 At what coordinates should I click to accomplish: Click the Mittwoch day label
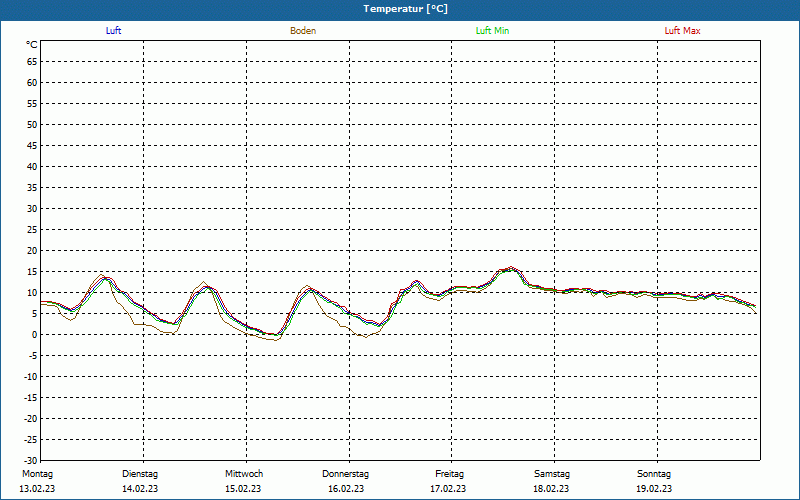click(244, 474)
